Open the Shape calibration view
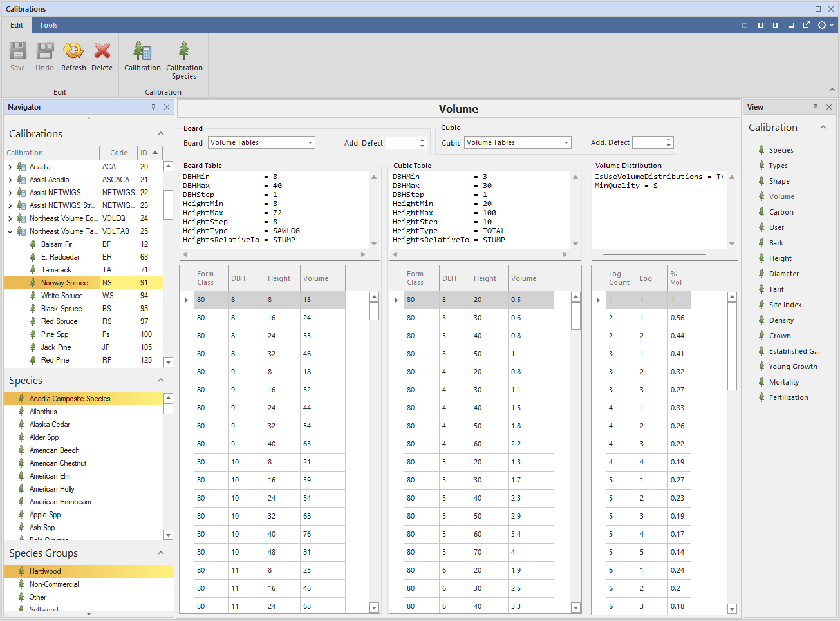 click(779, 181)
